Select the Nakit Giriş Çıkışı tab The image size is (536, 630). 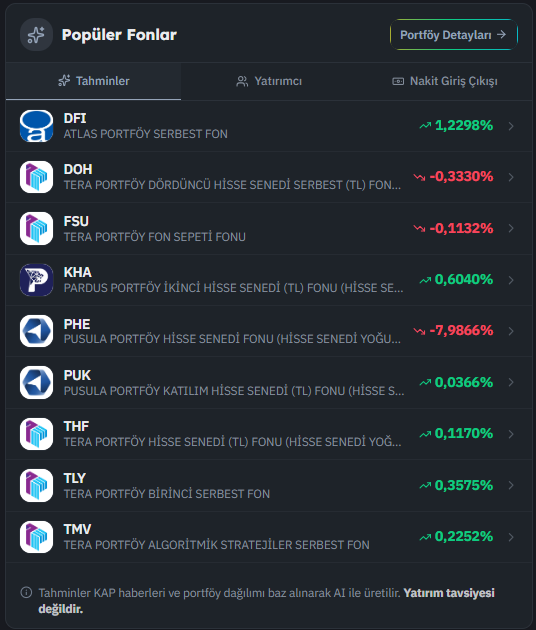(445, 81)
